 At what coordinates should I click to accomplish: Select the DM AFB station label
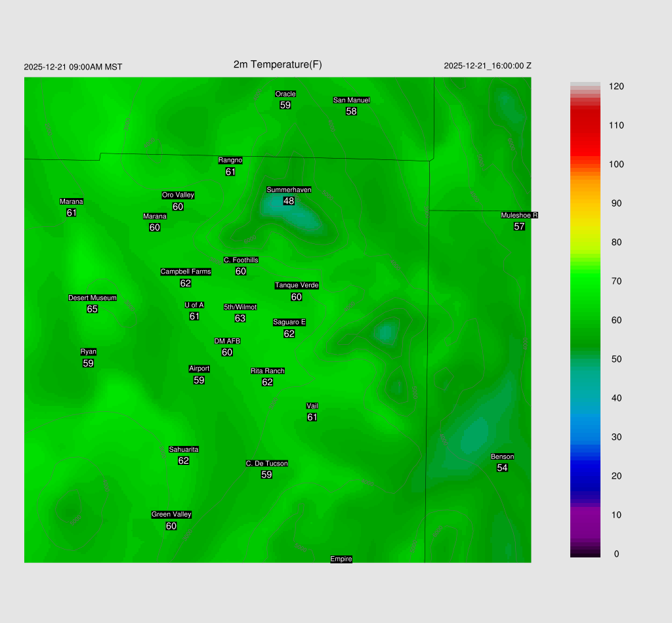point(227,341)
